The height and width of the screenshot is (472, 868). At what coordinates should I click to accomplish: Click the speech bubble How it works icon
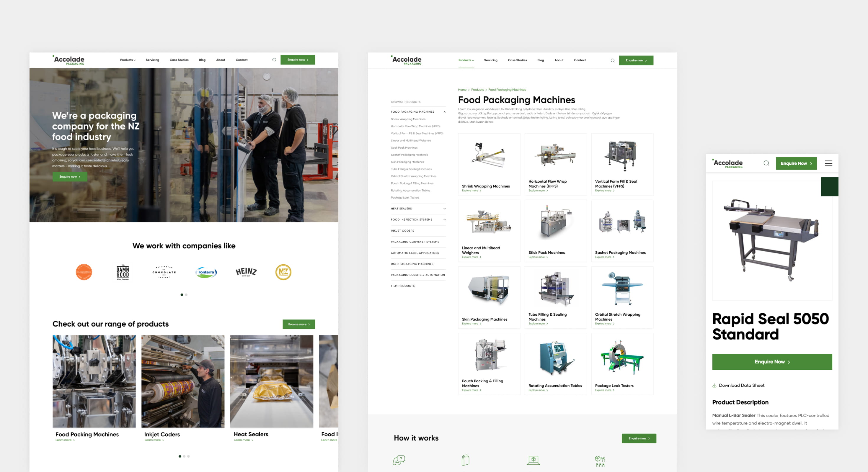pyautogui.click(x=399, y=460)
